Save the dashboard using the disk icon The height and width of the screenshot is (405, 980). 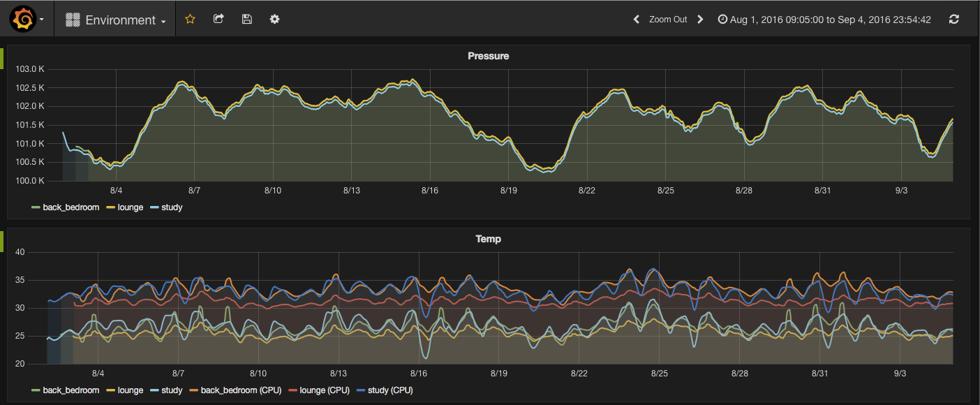click(x=246, y=19)
